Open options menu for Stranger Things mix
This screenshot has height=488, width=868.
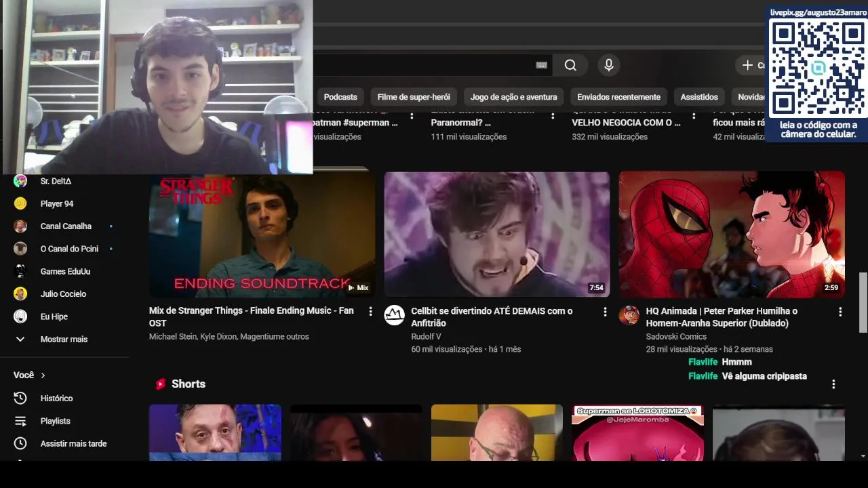pyautogui.click(x=370, y=312)
